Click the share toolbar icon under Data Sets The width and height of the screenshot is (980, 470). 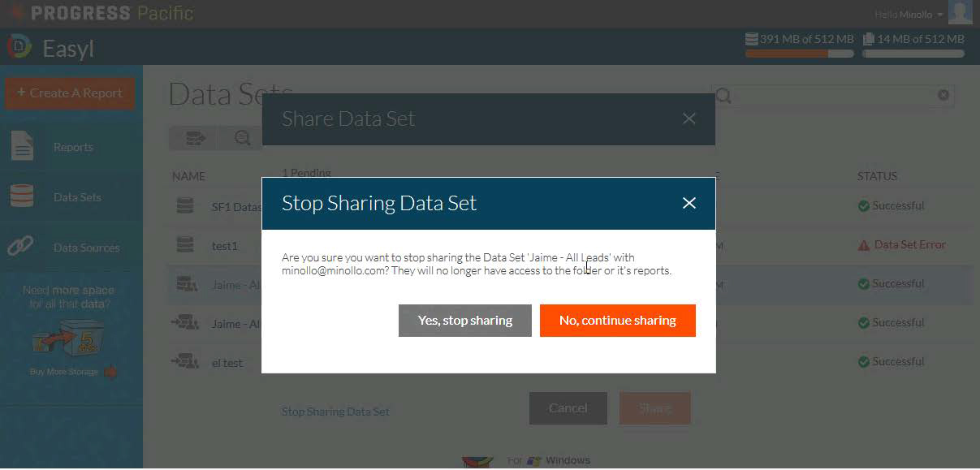click(x=196, y=138)
